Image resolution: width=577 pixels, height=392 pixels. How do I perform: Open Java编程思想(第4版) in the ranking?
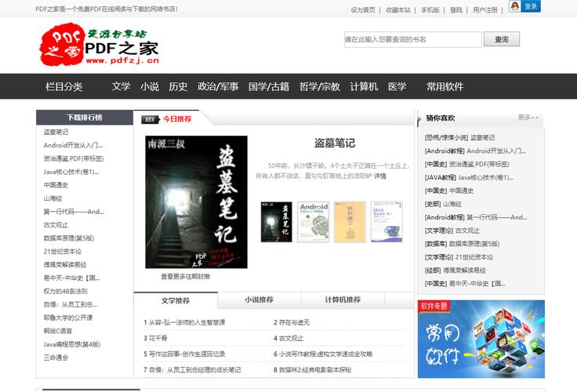[x=72, y=344]
